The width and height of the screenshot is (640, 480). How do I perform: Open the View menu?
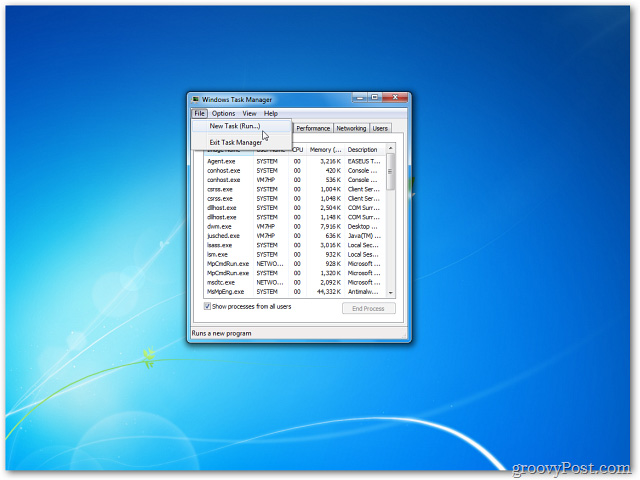click(x=249, y=113)
